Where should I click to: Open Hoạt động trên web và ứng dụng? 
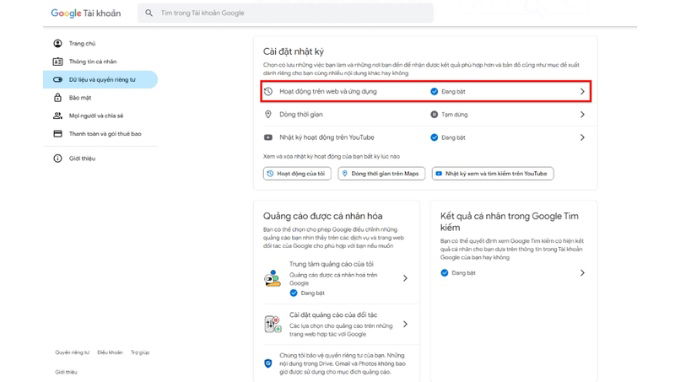click(x=425, y=91)
